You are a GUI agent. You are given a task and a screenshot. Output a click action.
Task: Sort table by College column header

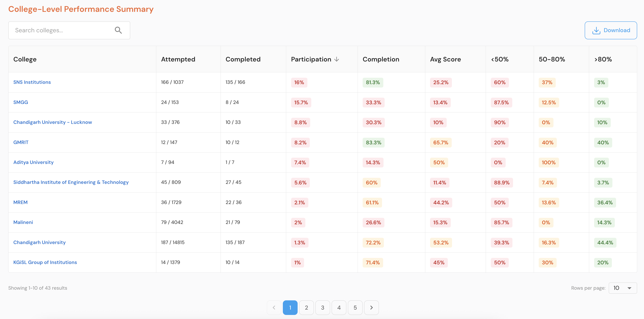pos(25,59)
